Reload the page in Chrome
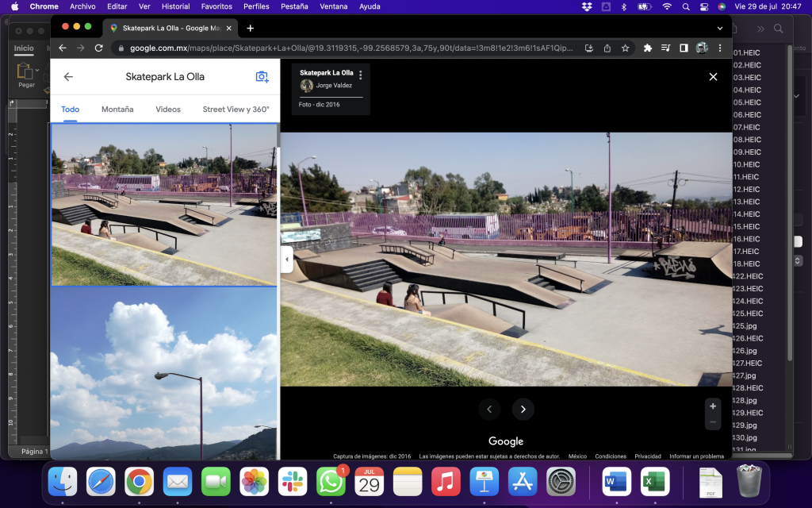 pos(99,48)
